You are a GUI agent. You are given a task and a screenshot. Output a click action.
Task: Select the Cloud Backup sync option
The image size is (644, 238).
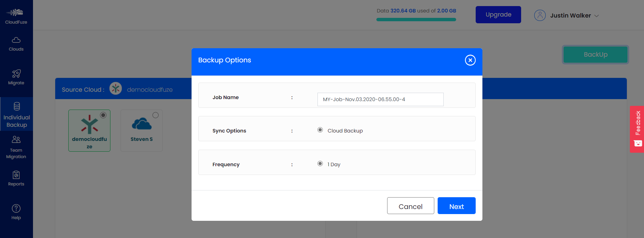pos(320,130)
